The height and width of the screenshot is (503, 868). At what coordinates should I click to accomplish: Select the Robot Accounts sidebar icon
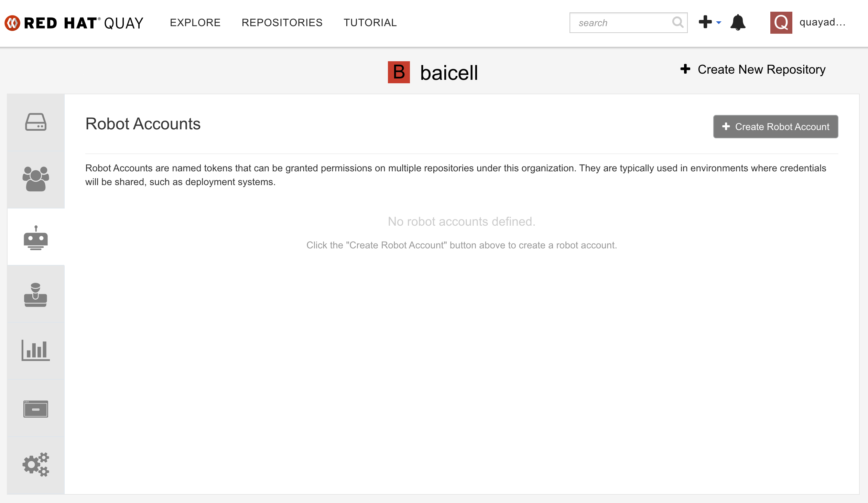35,238
